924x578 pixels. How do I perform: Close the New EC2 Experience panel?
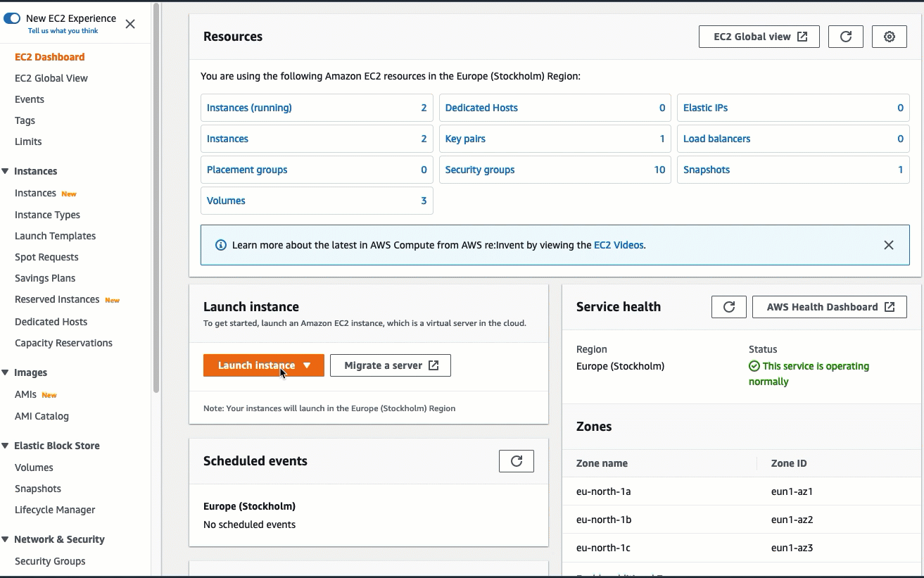(129, 23)
